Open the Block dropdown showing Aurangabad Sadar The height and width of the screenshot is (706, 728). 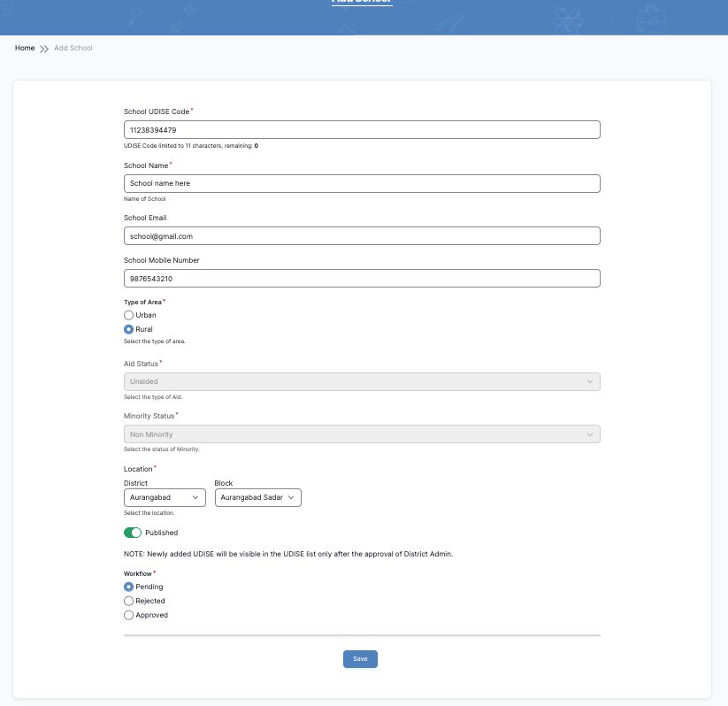[x=257, y=498]
